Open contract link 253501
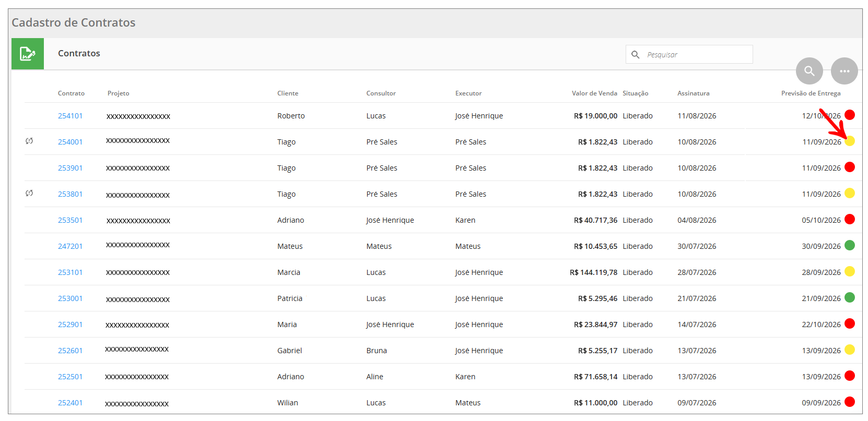 point(70,220)
